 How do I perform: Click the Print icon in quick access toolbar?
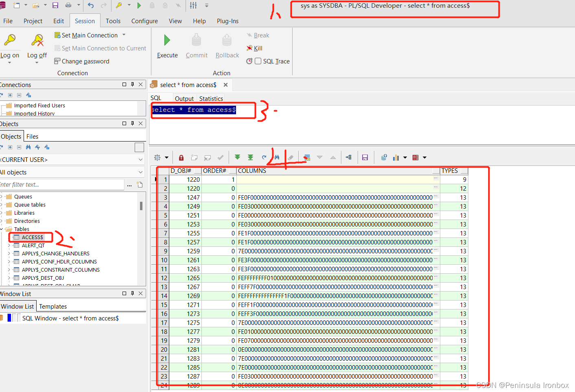(x=68, y=5)
